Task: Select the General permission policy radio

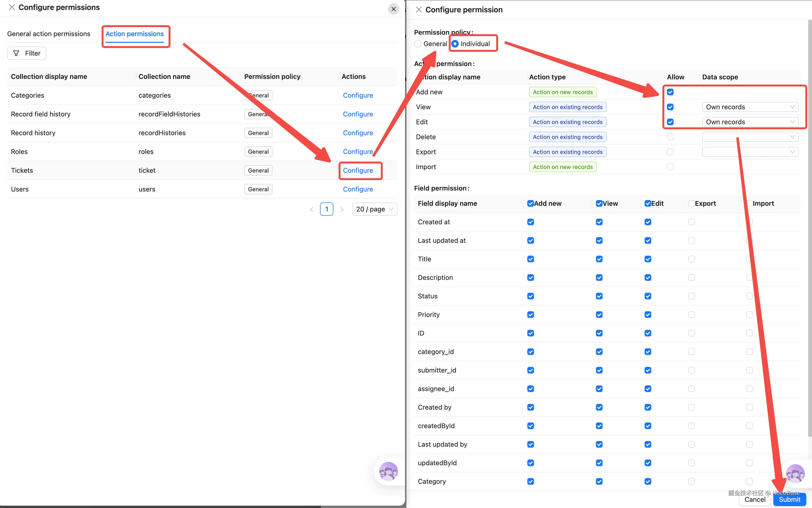Action: [x=418, y=44]
